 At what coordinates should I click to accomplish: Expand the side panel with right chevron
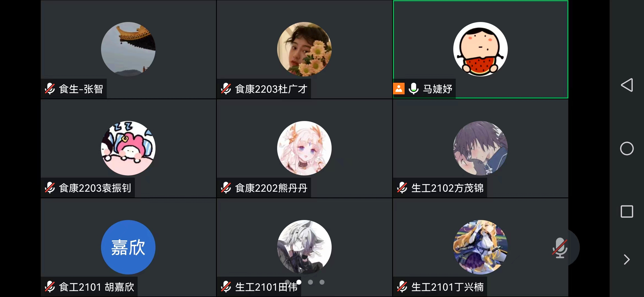(x=627, y=259)
